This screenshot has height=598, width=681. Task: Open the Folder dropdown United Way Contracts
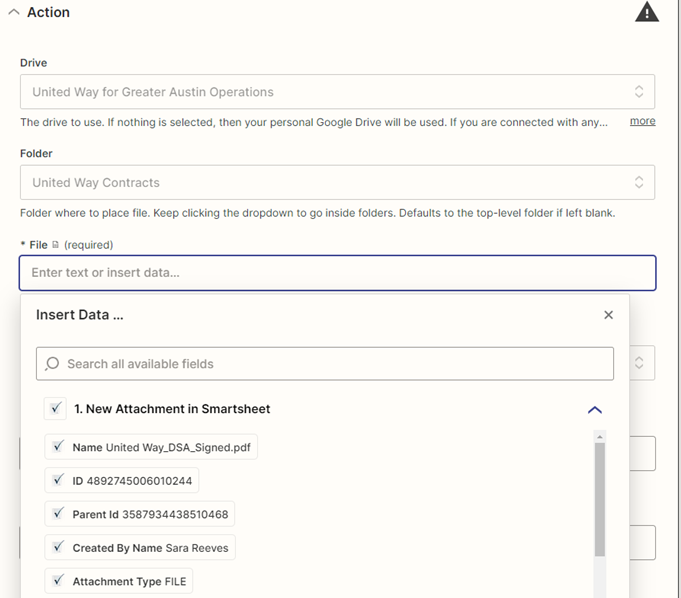pos(337,182)
